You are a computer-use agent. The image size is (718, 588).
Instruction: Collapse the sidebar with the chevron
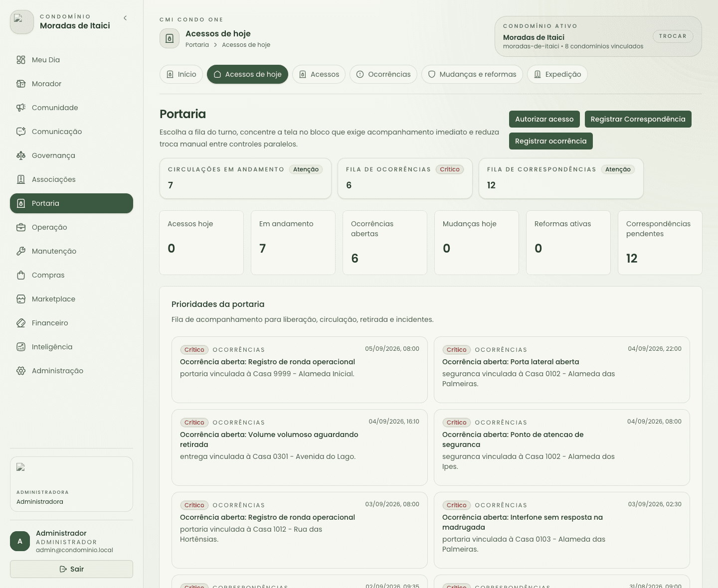tap(125, 18)
